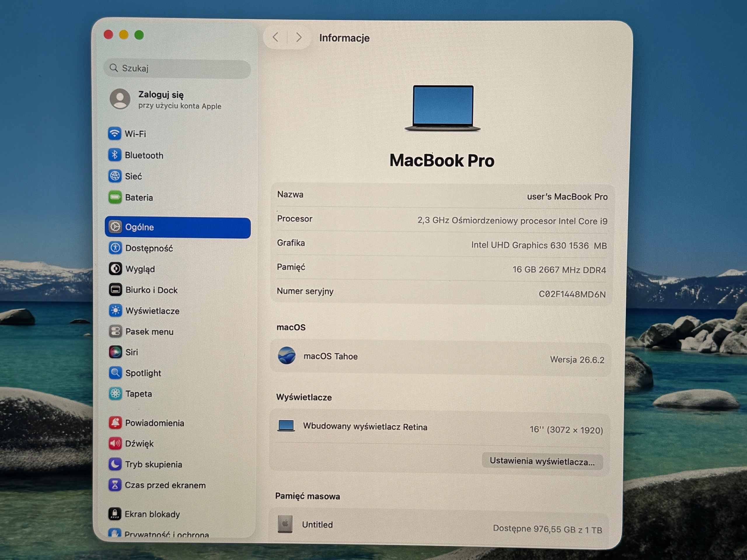The image size is (747, 560).
Task: Click the Dostępne 976,55 GB storage text
Action: click(x=547, y=529)
